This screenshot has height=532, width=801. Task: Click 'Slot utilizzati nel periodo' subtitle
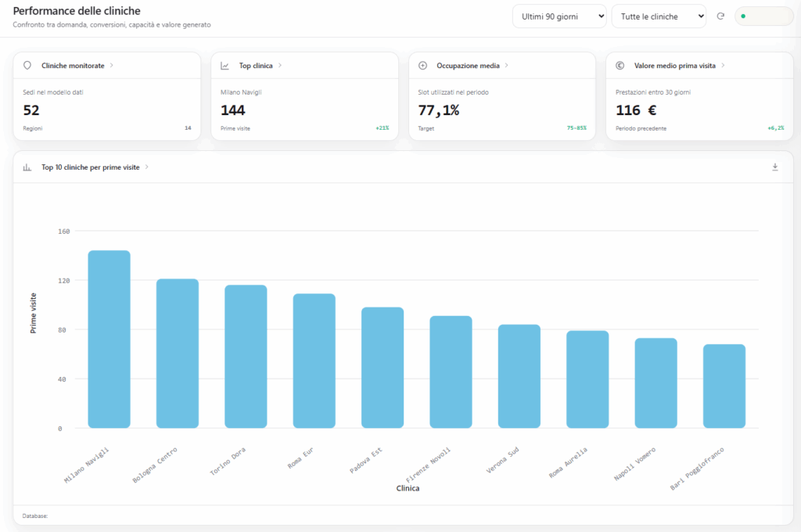454,92
